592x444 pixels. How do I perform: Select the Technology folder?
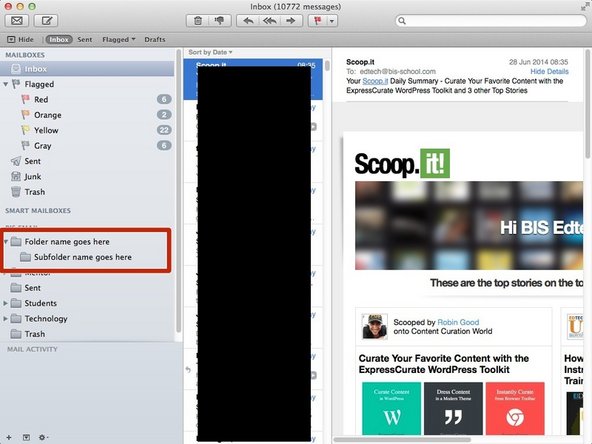pyautogui.click(x=46, y=319)
